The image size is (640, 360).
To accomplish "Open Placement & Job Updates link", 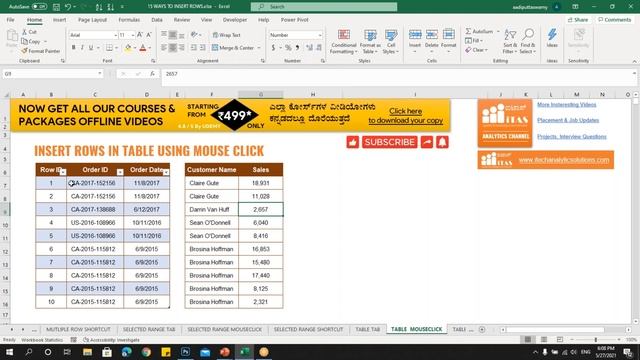I will [568, 120].
